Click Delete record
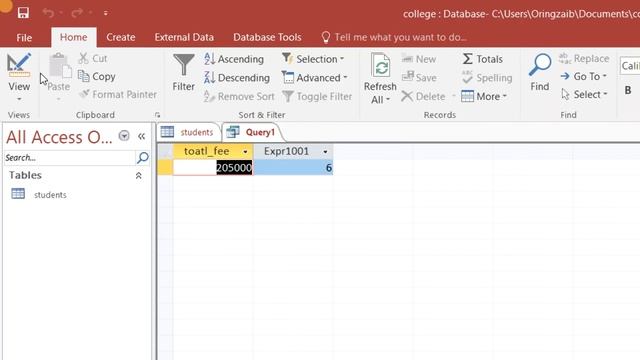The image size is (640, 360). [x=423, y=96]
